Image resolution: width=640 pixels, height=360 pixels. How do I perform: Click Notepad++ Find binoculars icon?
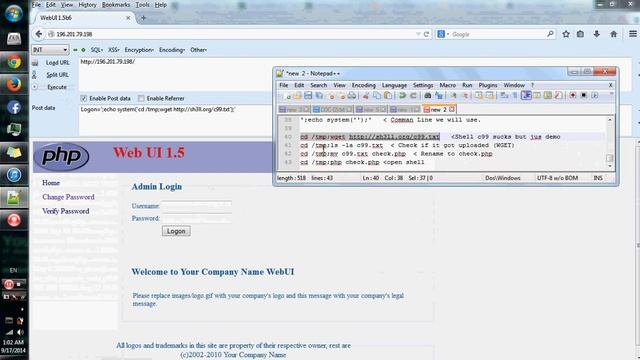[427, 96]
